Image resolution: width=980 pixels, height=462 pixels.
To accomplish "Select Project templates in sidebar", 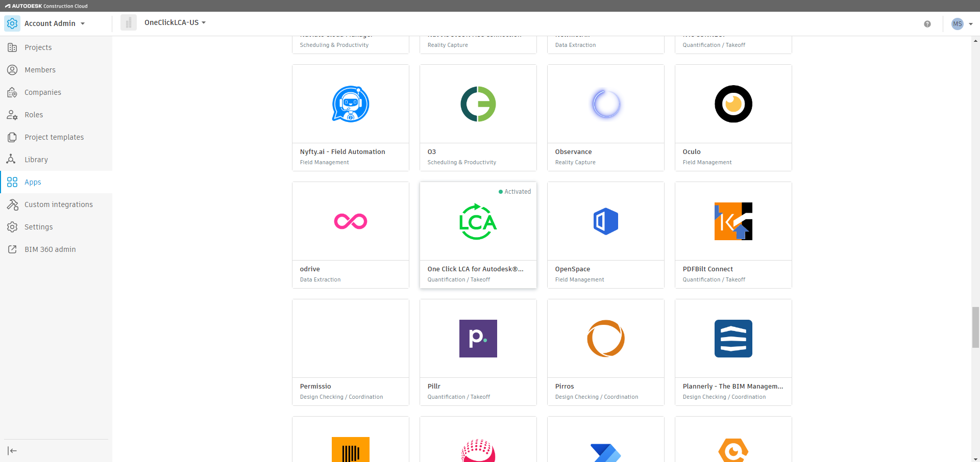I will point(56,137).
